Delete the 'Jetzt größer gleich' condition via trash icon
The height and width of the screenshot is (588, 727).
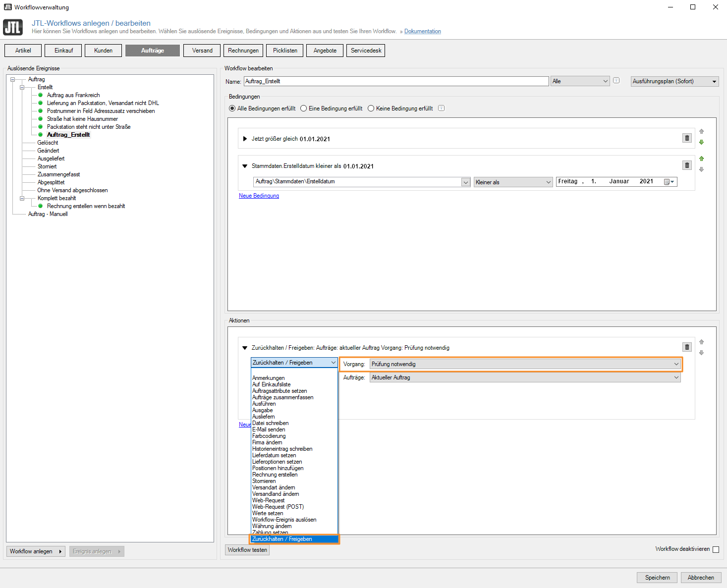click(x=687, y=138)
